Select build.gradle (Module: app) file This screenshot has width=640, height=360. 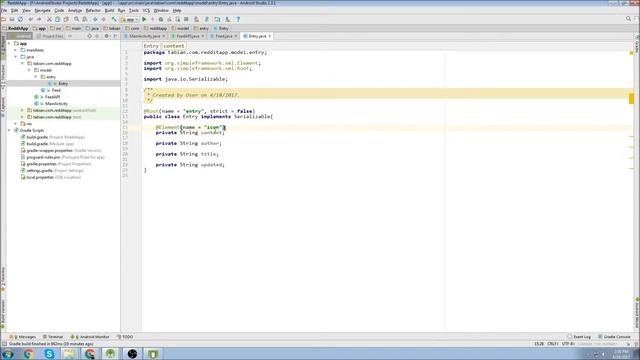pos(50,144)
